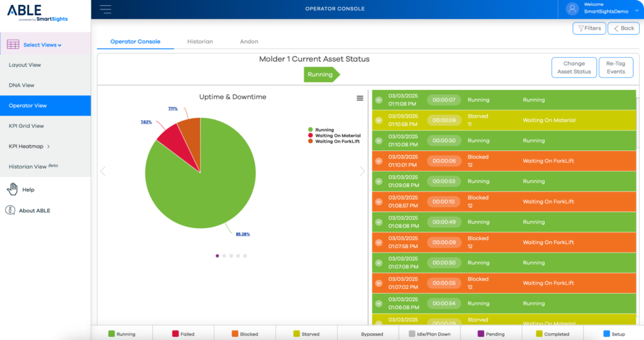Toggle Waiting On ForkLift legend item

(x=337, y=142)
